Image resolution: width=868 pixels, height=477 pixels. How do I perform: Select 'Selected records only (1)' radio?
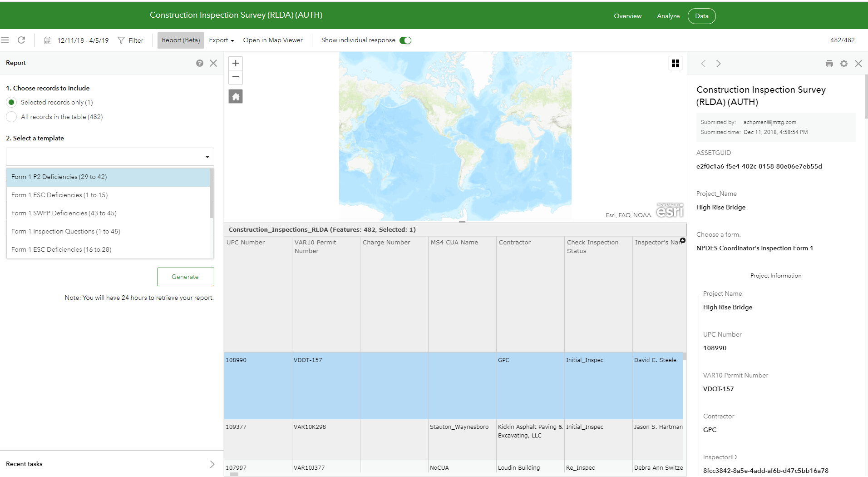(11, 102)
